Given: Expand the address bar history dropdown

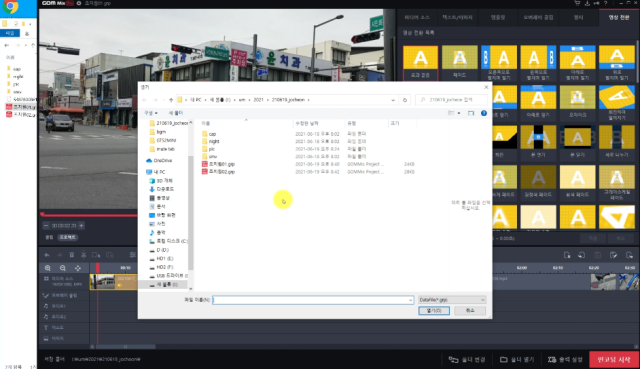Looking at the screenshot, I should tap(393, 100).
